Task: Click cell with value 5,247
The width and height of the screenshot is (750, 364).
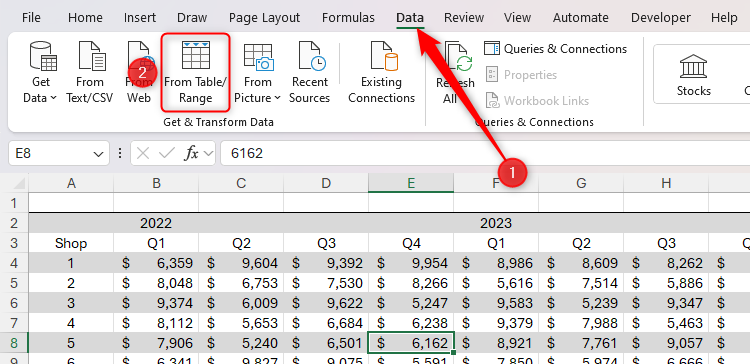Action: pyautogui.click(x=411, y=303)
